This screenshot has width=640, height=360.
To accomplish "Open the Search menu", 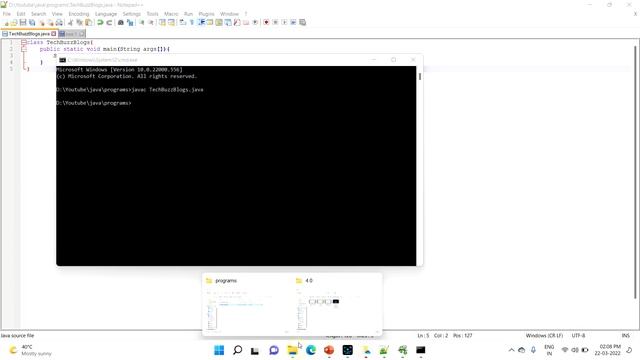I will pos(39,14).
